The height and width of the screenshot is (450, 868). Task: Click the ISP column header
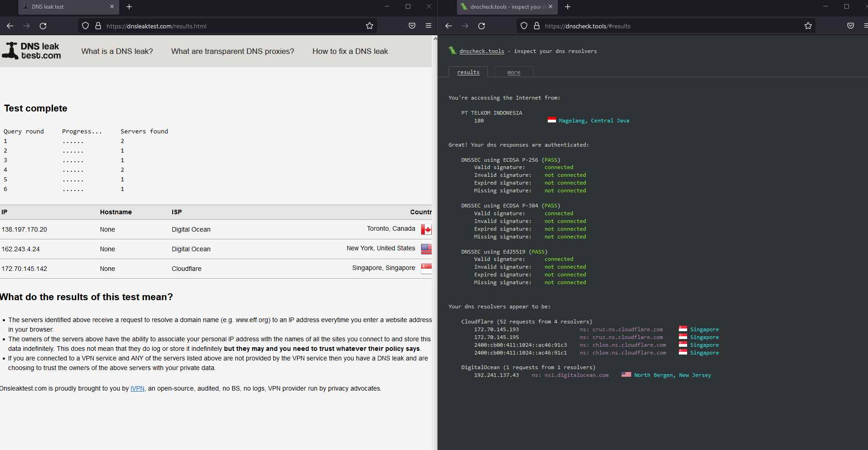point(177,212)
